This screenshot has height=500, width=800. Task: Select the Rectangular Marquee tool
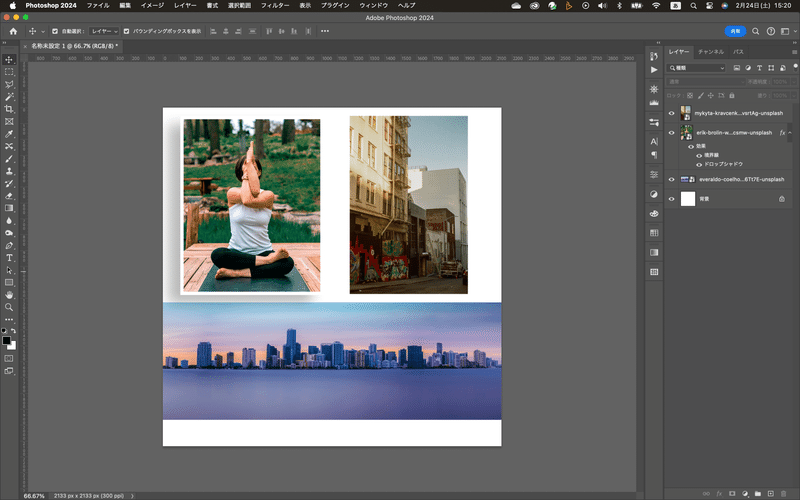click(x=9, y=72)
